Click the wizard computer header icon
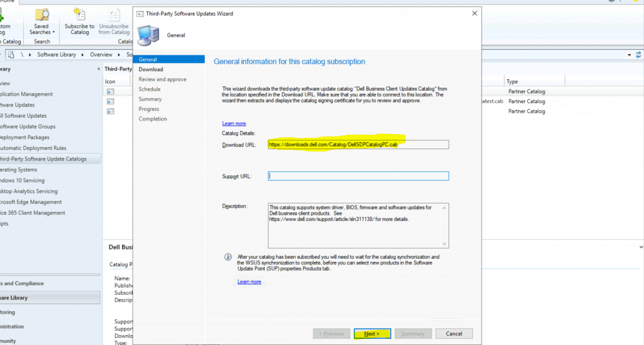The image size is (644, 345). (148, 35)
